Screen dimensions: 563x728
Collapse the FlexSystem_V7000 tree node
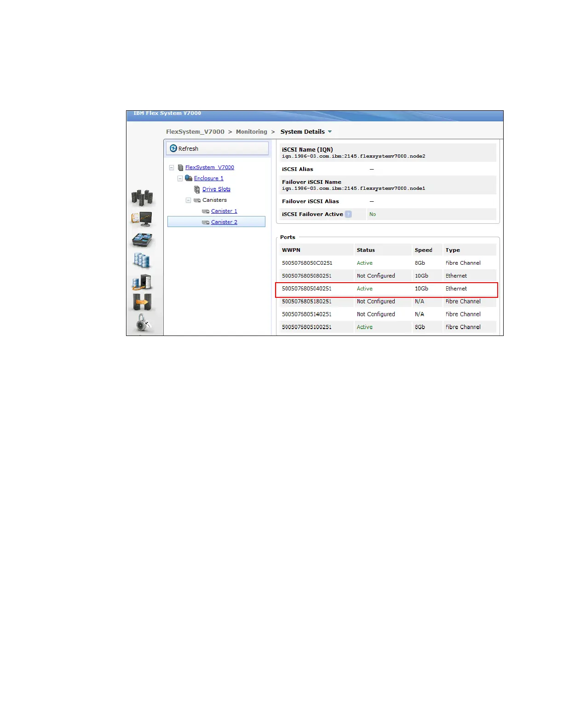[x=172, y=168]
